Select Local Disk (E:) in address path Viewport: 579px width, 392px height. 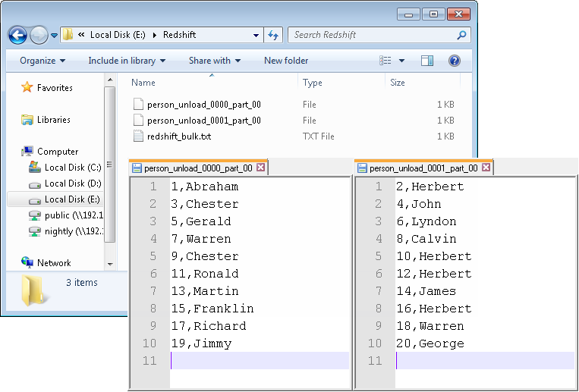[x=118, y=35]
